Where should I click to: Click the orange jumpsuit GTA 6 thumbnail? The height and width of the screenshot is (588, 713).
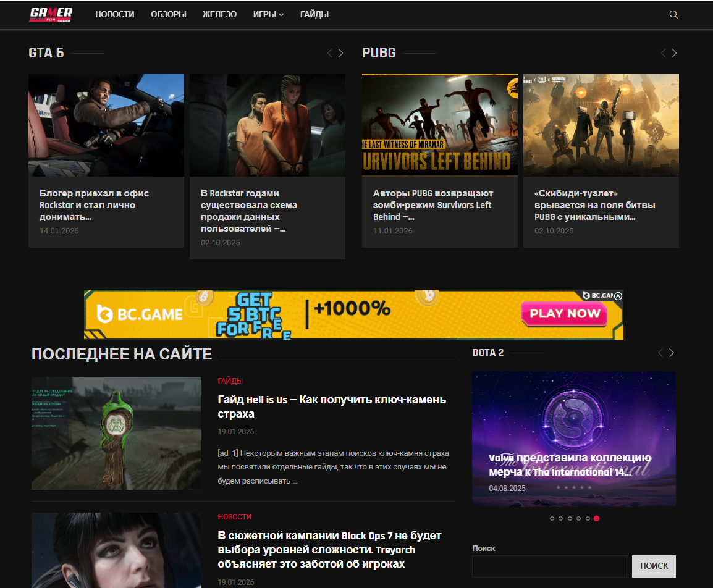(x=268, y=125)
